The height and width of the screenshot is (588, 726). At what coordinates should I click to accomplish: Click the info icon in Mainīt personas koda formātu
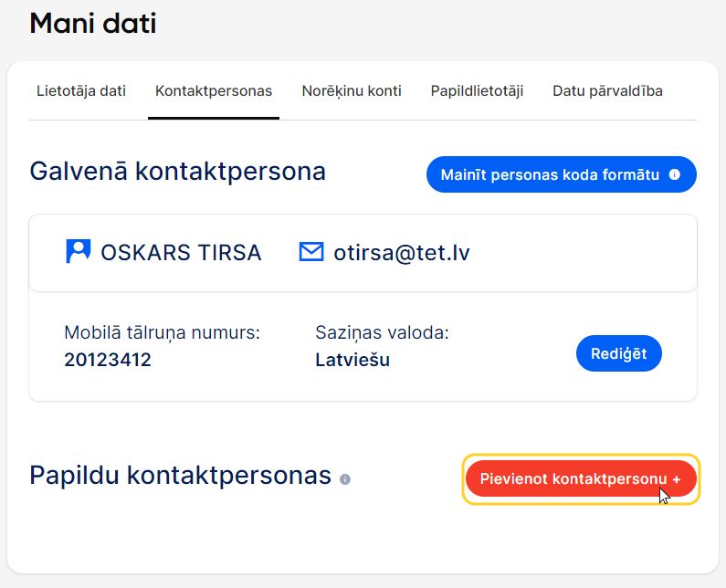tap(675, 174)
